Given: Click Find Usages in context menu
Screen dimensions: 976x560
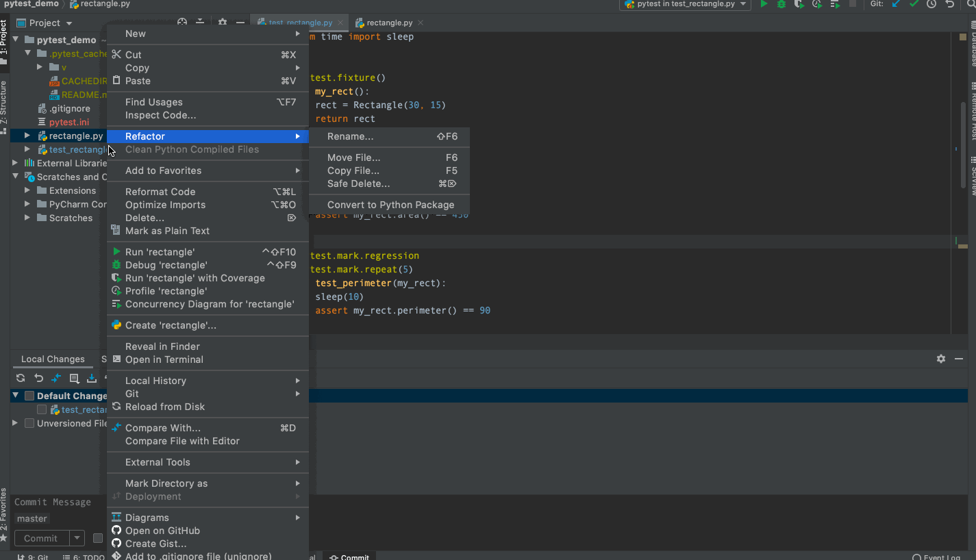Looking at the screenshot, I should point(208,102).
